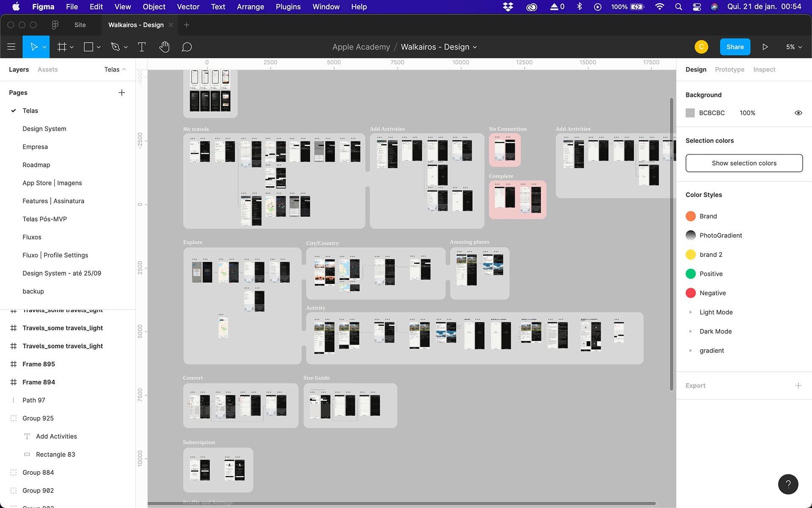Select the Group 925 layer icon
Viewport: 812px width, 508px height.
14,418
